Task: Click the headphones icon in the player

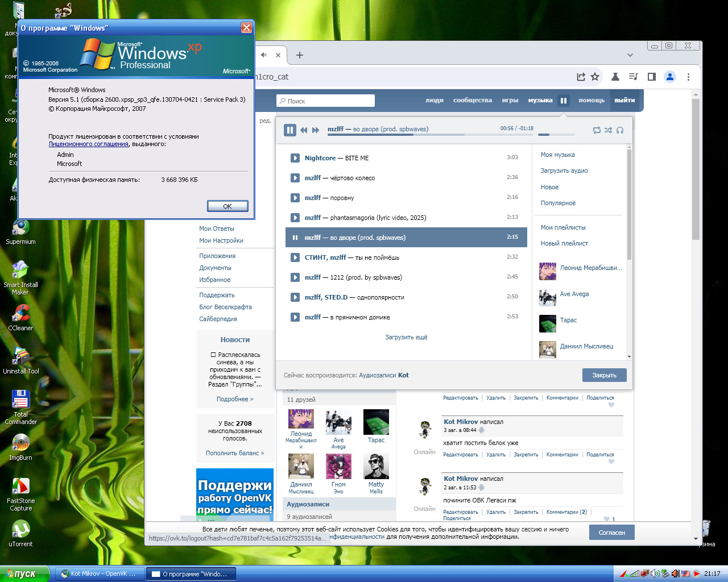Action: tap(620, 130)
